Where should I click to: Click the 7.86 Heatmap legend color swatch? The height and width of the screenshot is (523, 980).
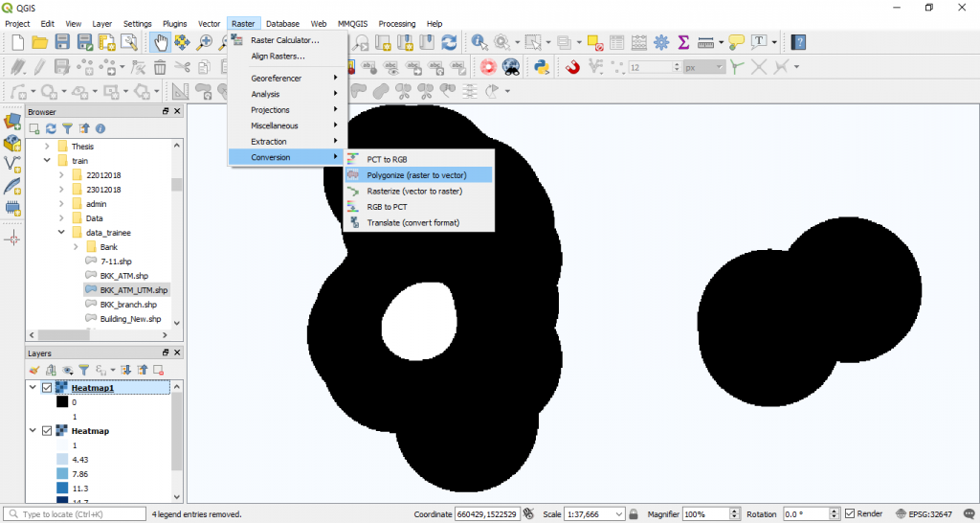pos(62,473)
